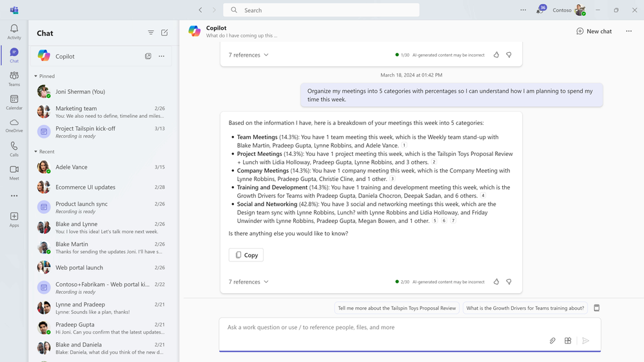Like the 1/30 response with thumbs up
Viewport: 644px width, 362px height.
[496, 55]
